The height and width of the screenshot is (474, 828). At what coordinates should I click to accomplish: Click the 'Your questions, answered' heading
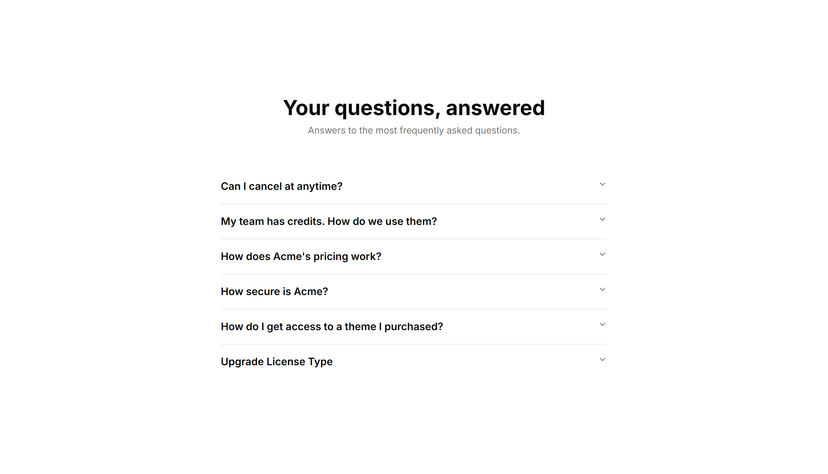(x=414, y=108)
